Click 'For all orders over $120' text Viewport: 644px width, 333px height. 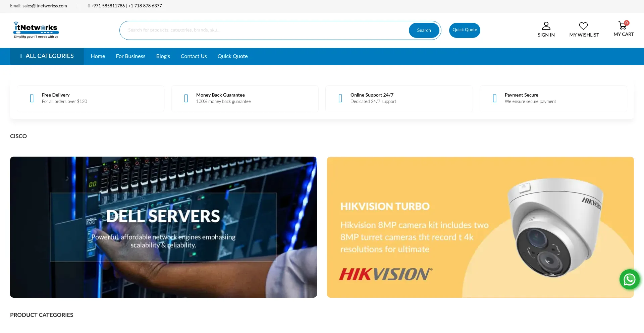coord(64,101)
